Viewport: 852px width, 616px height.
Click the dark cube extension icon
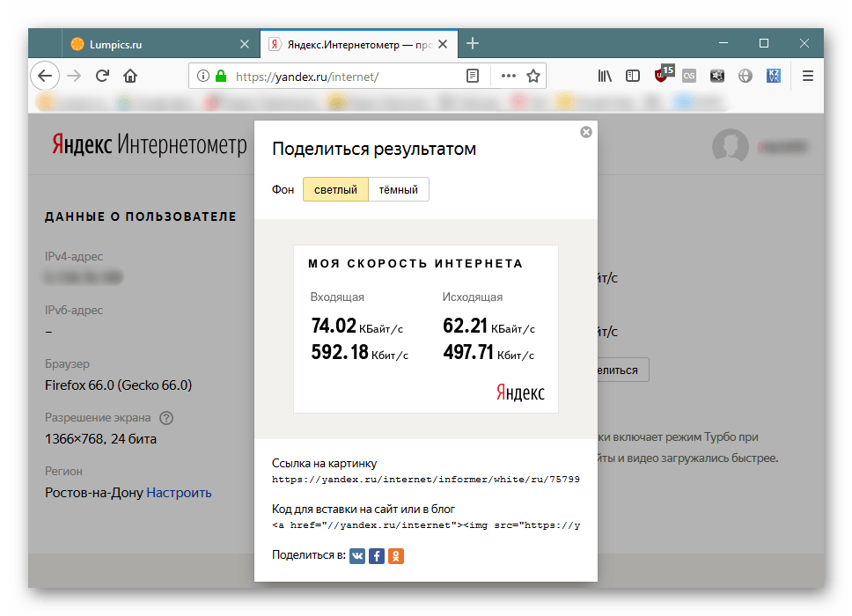(x=717, y=76)
